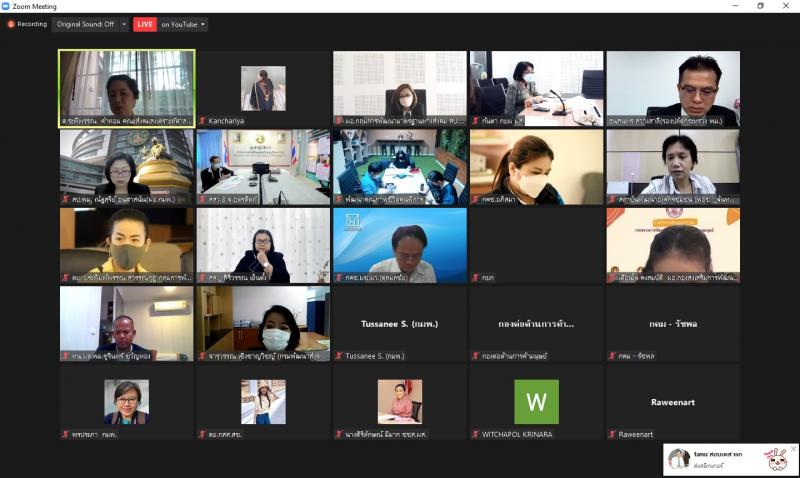The image size is (800, 478).
Task: Select profile photo of woman in pink blouse
Action: [399, 401]
